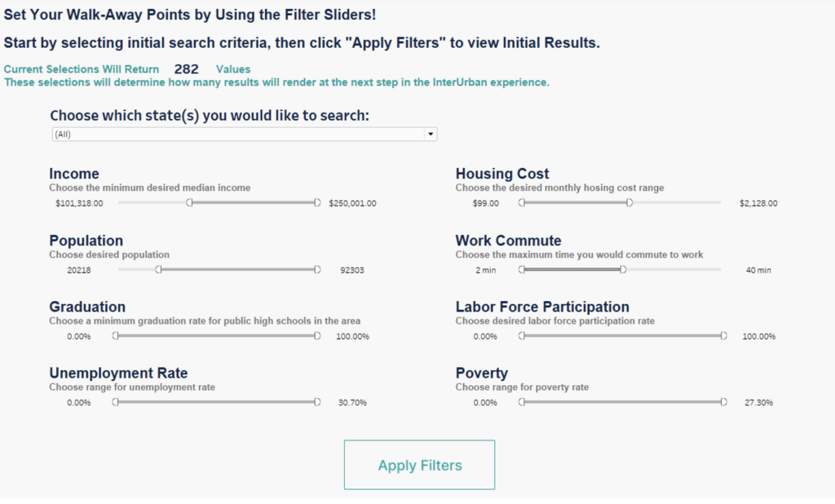The height and width of the screenshot is (504, 835).
Task: Click the Poverty slider right handle
Action: point(723,402)
